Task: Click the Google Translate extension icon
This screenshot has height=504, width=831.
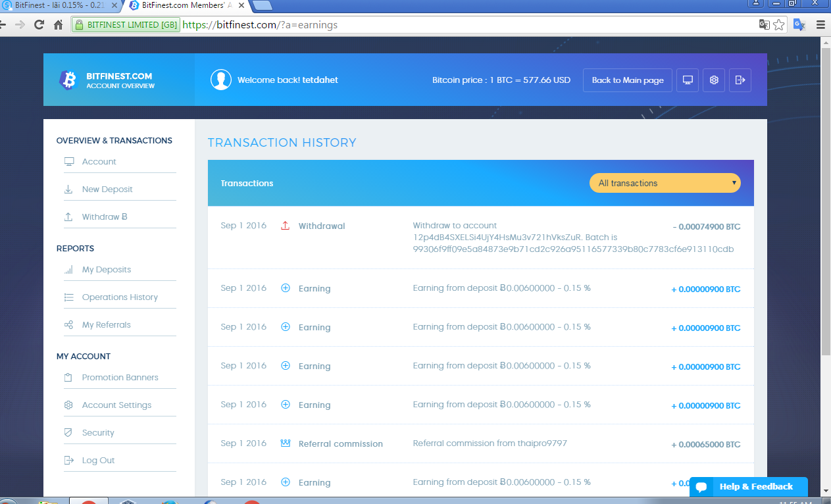Action: (x=799, y=25)
